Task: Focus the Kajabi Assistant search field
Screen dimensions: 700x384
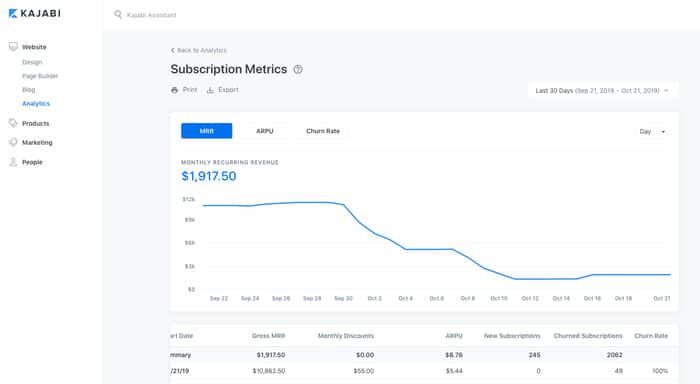Action: pyautogui.click(x=151, y=15)
